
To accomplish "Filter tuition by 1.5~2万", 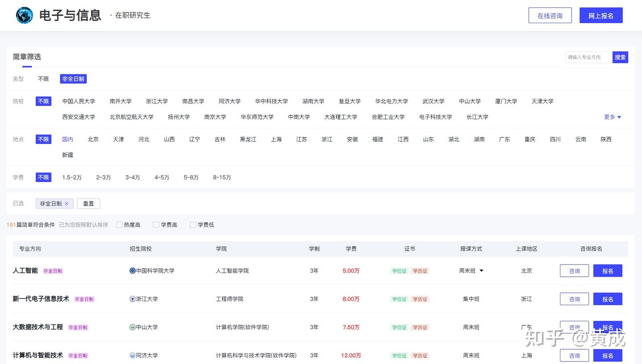I will (72, 177).
